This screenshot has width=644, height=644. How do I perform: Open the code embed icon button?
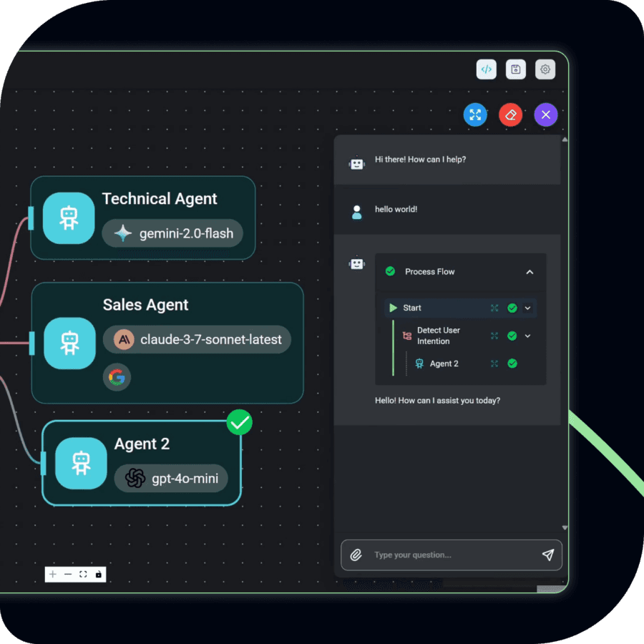pos(487,69)
